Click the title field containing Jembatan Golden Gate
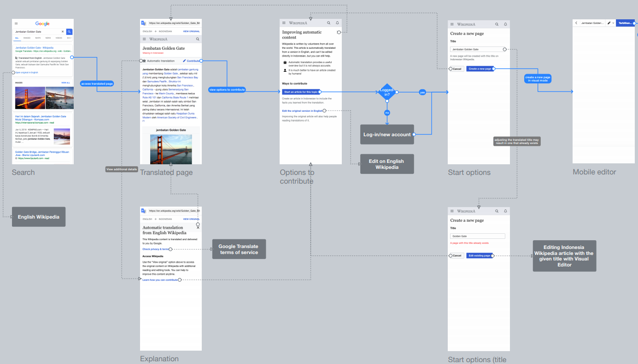Screen dimensions: 638x364 coord(477,49)
